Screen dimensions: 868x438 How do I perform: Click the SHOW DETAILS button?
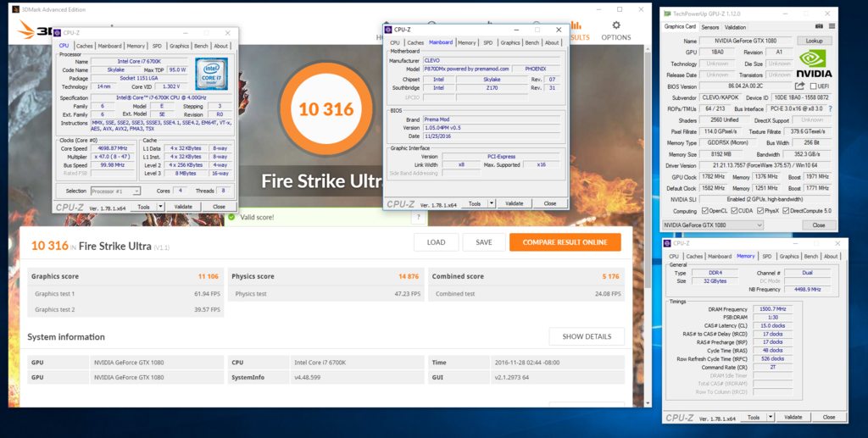coord(587,336)
